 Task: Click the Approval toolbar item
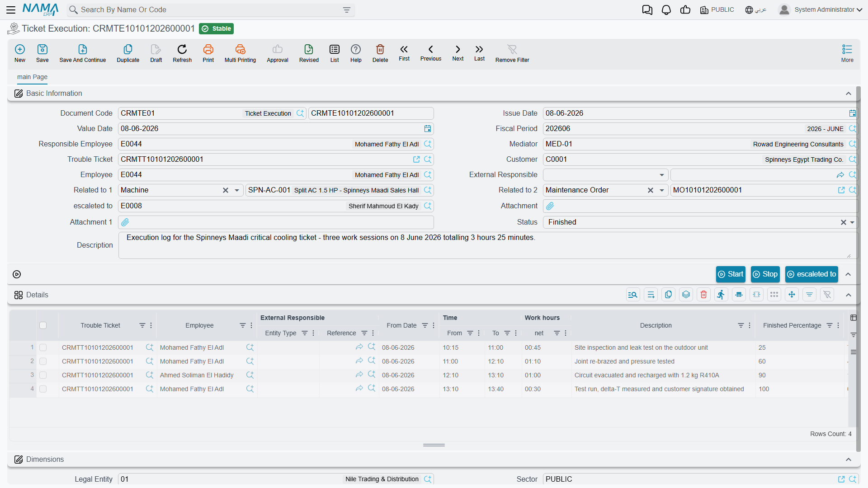click(278, 53)
